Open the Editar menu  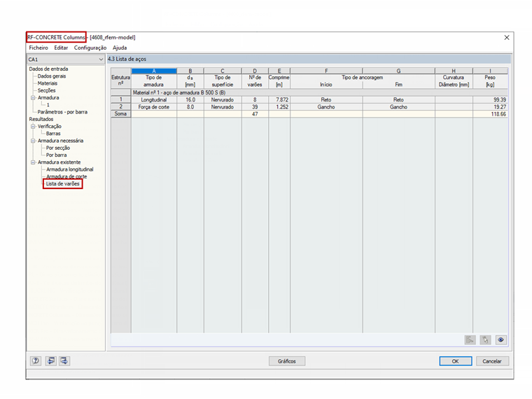[61, 48]
